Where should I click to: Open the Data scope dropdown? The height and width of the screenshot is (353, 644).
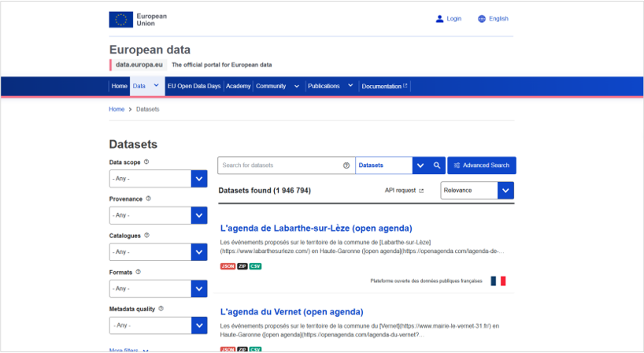click(x=158, y=179)
